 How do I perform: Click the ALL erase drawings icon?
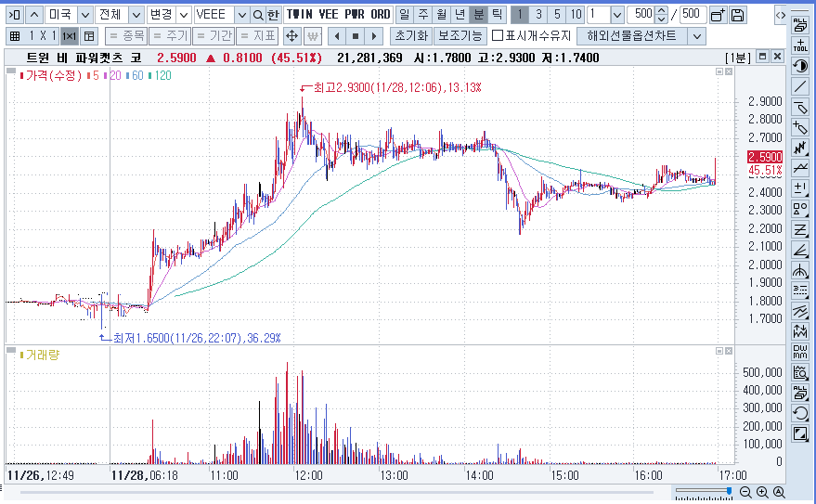pyautogui.click(x=801, y=24)
